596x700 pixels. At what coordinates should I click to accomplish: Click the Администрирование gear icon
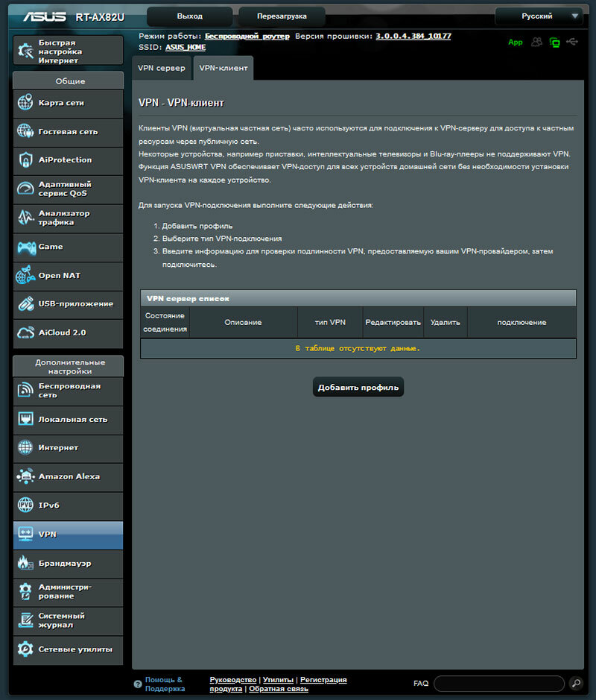[x=25, y=591]
